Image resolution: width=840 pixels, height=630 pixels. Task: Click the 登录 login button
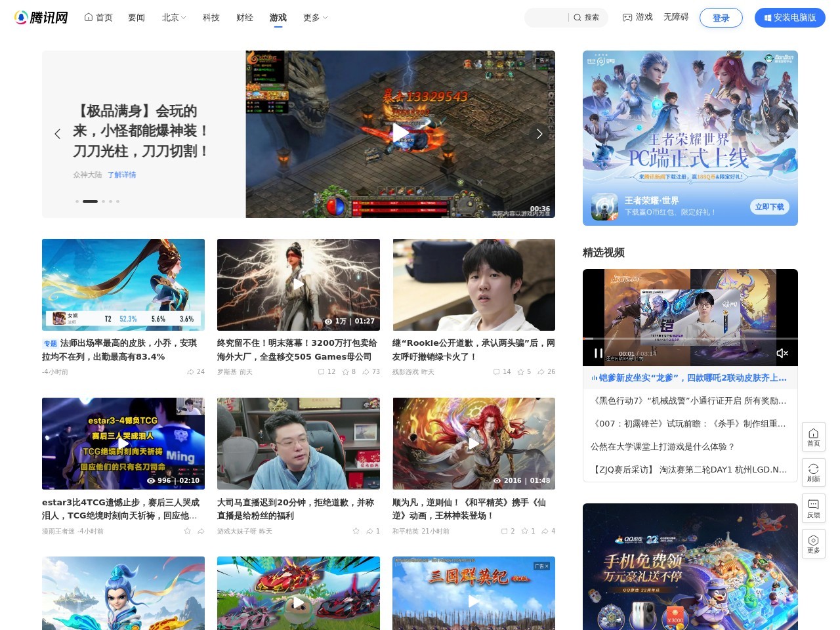[x=721, y=18]
